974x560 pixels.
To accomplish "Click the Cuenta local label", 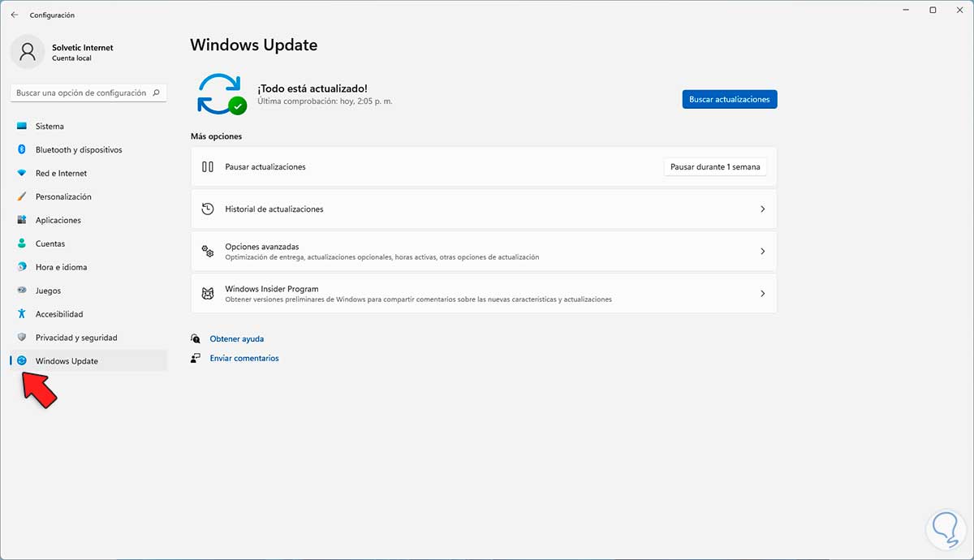I will (71, 59).
